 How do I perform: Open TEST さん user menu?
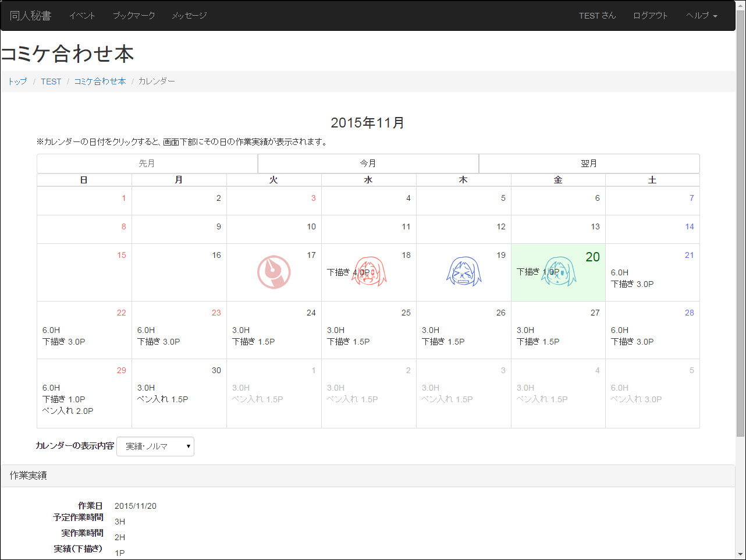tap(597, 16)
